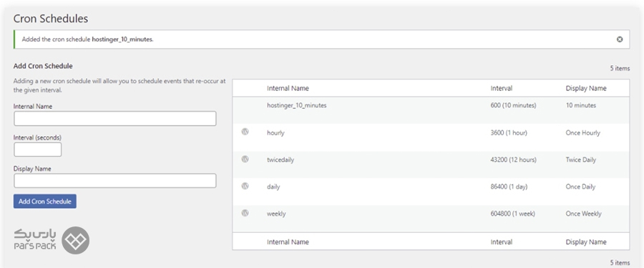Click WordPress icon in the weekly row
Viewport: 644px width, 268px height.
(x=245, y=213)
